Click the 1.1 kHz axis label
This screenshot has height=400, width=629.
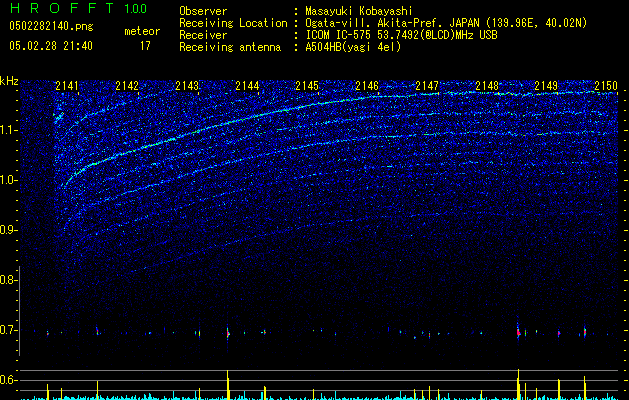pyautogui.click(x=9, y=130)
